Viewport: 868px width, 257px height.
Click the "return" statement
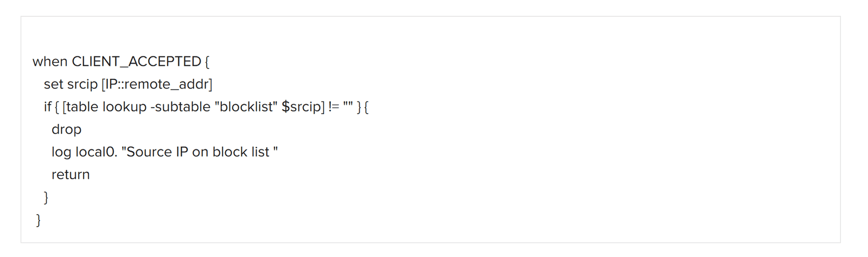(71, 175)
